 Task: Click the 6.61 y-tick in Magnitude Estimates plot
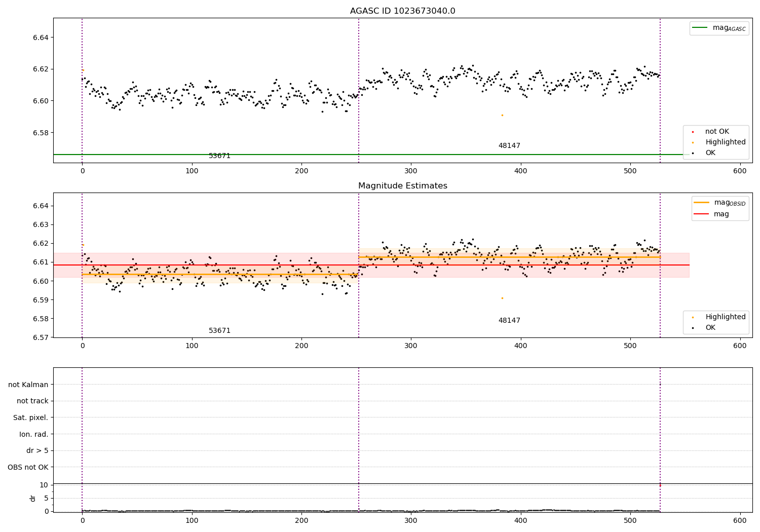(41, 262)
